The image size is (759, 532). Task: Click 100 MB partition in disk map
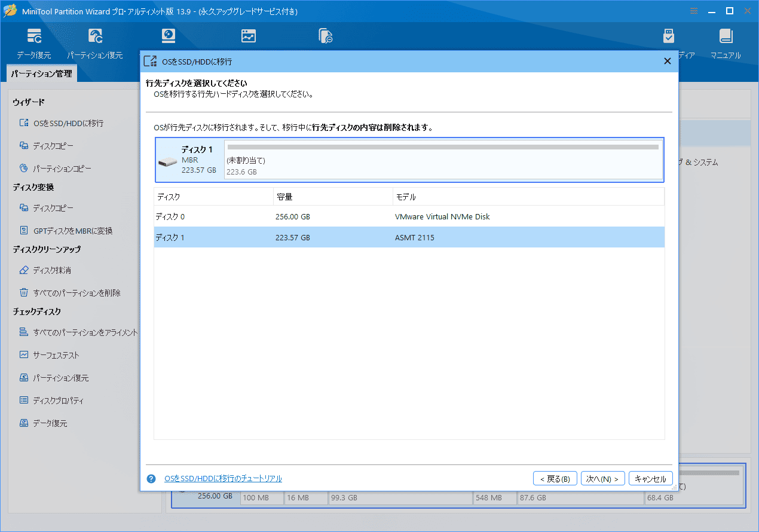[x=261, y=497]
